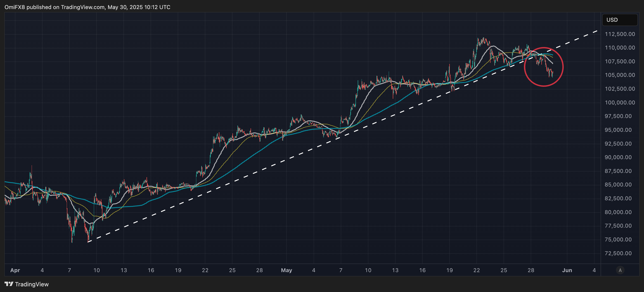
Task: Click the '13' date label in May
Action: [x=395, y=270]
